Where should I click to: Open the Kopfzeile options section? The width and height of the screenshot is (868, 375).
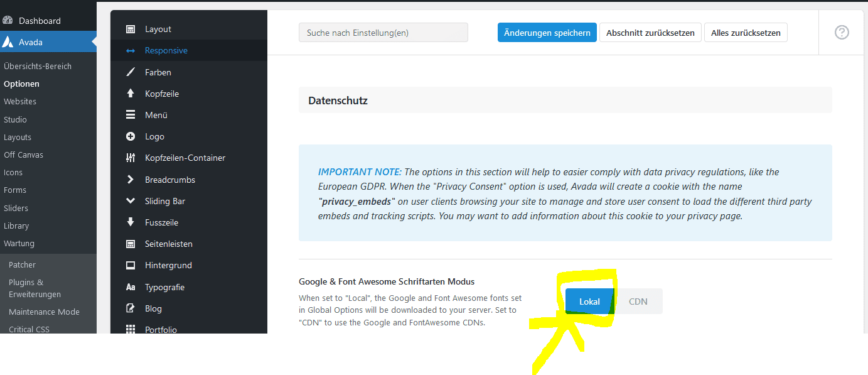tap(189, 94)
